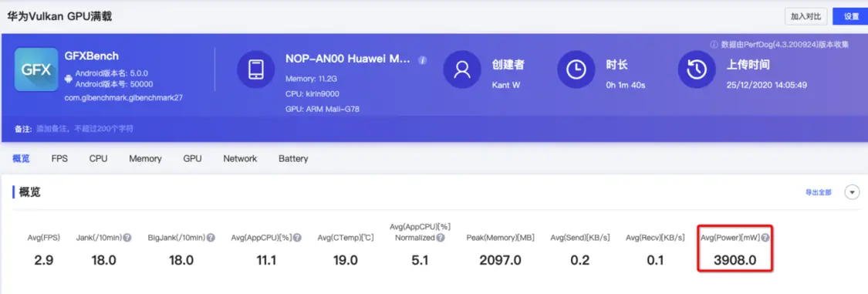The width and height of the screenshot is (868, 294).
Task: Click the Avg(Send) value 0.2
Action: (579, 260)
